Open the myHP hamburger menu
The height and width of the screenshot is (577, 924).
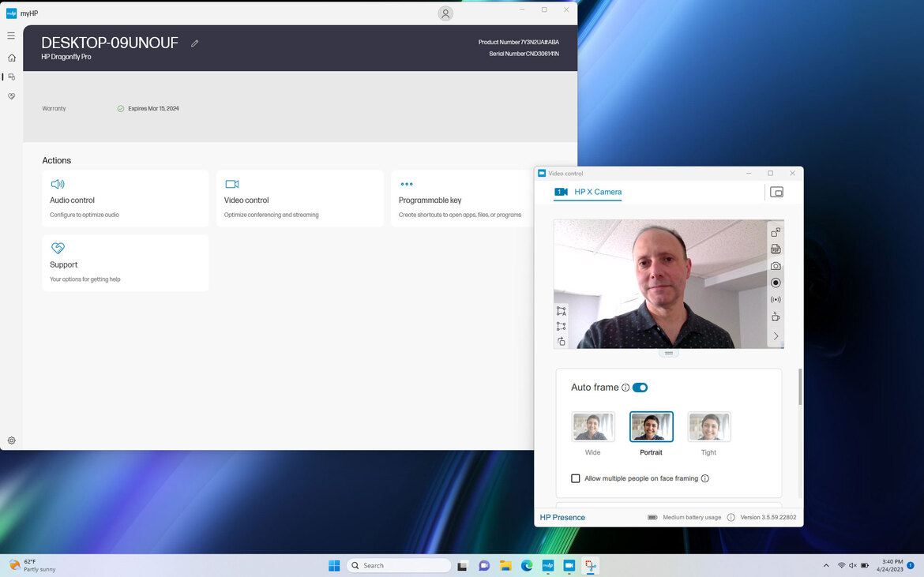(11, 36)
